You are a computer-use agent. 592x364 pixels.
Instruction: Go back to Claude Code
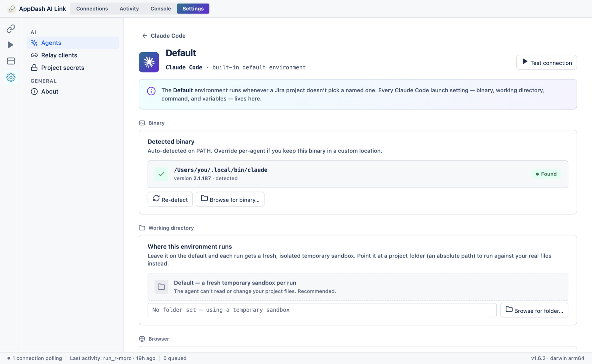point(164,35)
